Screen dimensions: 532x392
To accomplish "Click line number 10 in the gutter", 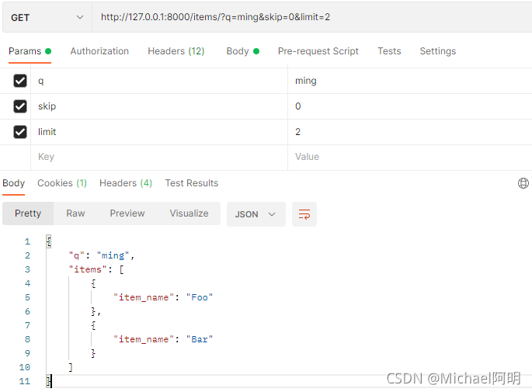I will click(x=25, y=367).
